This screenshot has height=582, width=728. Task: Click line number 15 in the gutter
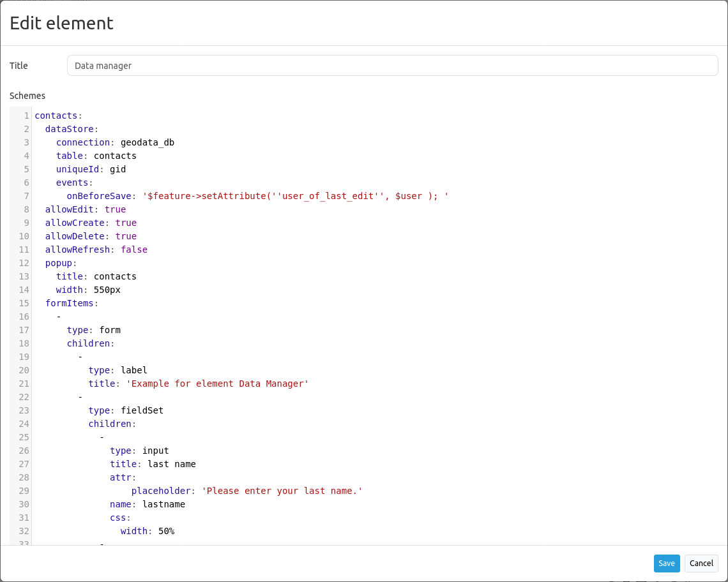[x=24, y=304]
